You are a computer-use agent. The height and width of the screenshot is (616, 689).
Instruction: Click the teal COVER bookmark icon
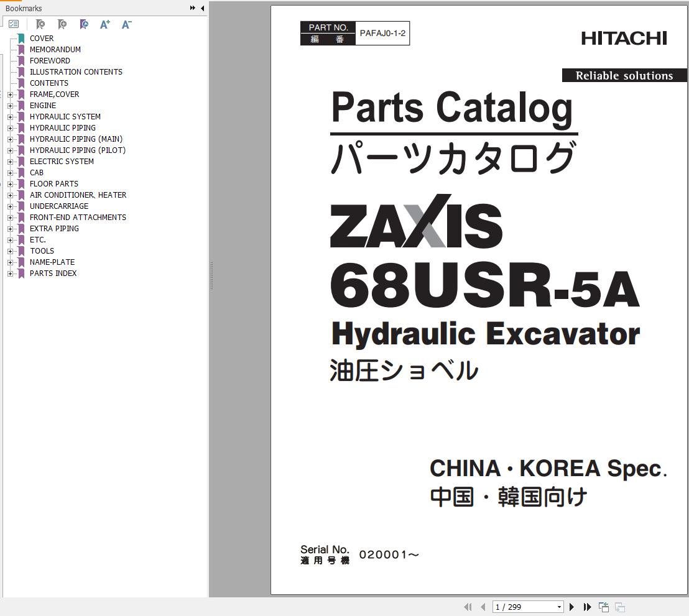pos(21,38)
